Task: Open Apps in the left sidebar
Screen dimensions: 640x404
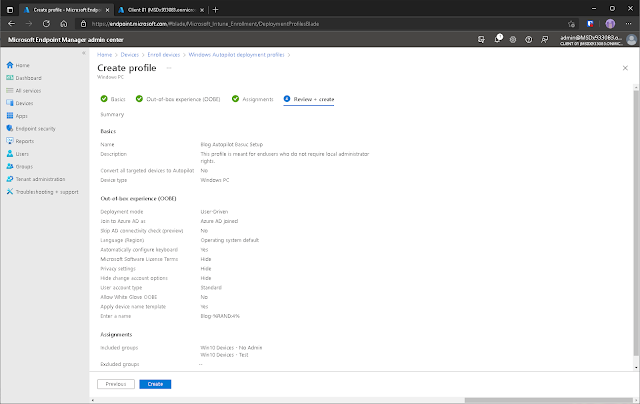Action: point(17,116)
